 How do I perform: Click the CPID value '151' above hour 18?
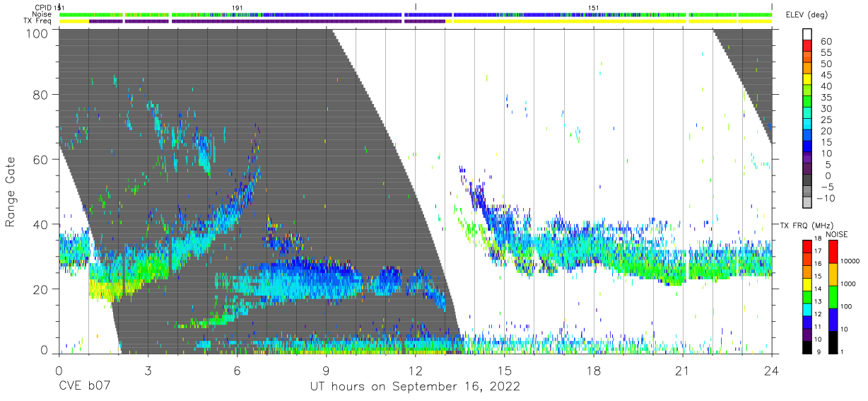(594, 7)
